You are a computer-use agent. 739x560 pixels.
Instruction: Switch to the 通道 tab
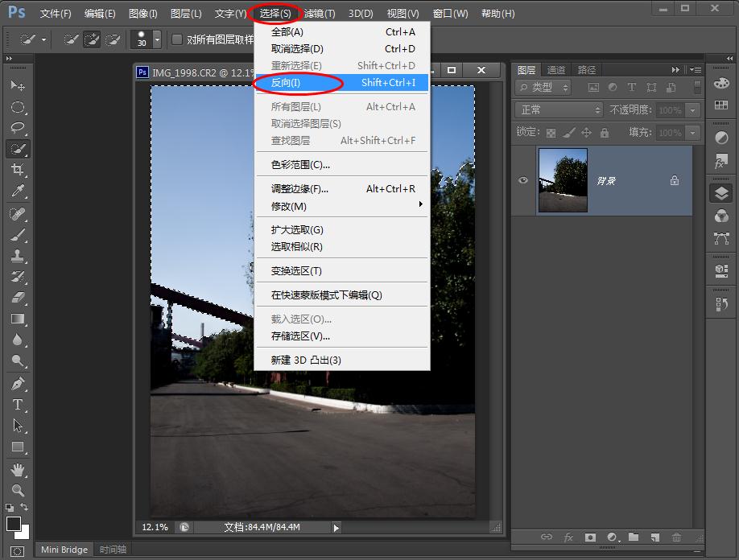point(556,70)
